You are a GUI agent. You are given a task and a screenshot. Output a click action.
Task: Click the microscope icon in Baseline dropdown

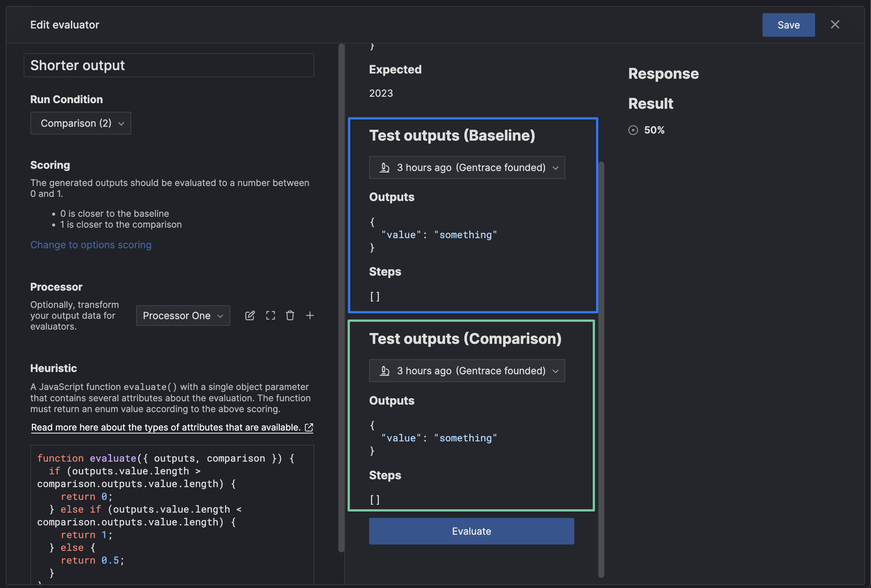coord(385,168)
